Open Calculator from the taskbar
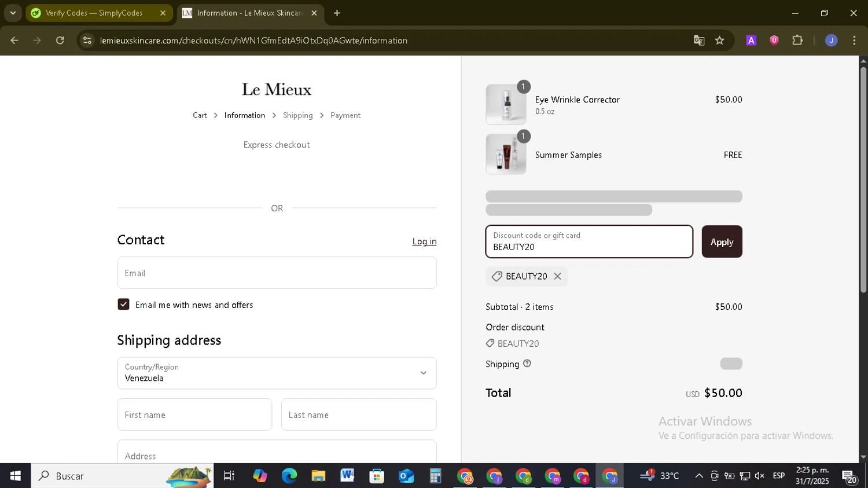Screen dimensions: 868x488 (435, 476)
